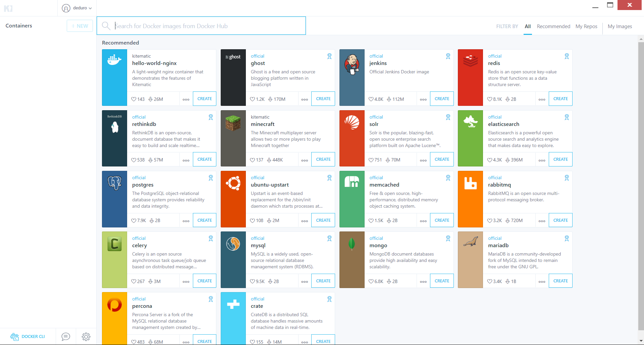The height and width of the screenshot is (345, 644).
Task: Click the official ribbon badge on jenkins
Action: pos(448,56)
